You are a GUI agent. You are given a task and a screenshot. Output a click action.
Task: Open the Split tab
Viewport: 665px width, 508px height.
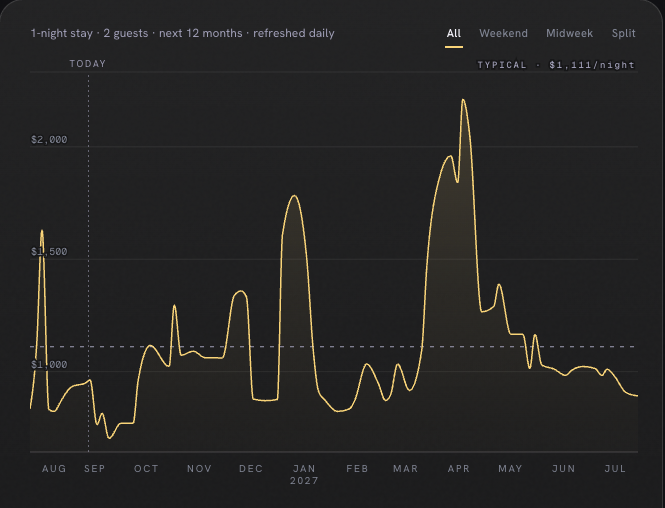coord(623,33)
